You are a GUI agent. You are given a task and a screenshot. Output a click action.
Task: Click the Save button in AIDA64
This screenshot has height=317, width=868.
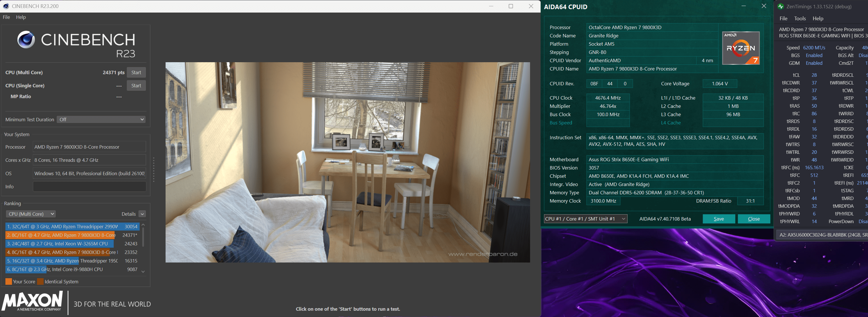pyautogui.click(x=718, y=219)
